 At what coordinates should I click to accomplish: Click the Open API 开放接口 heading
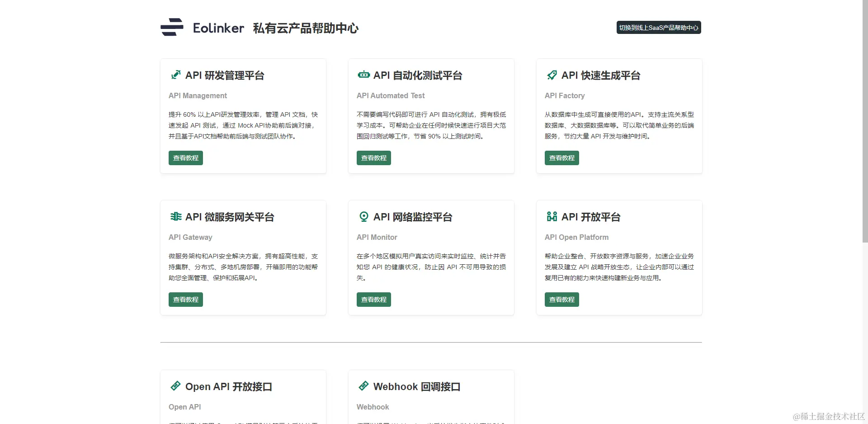(x=229, y=387)
